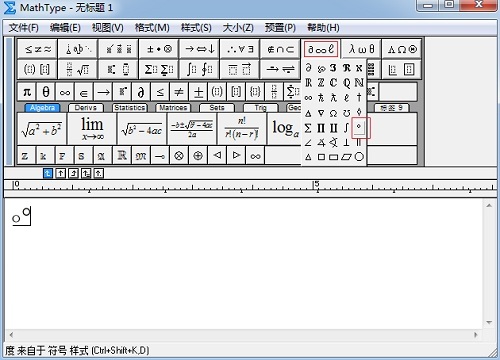This screenshot has height=360, width=500.
Task: Insert double-struck N naturals symbol
Action: 359,83
